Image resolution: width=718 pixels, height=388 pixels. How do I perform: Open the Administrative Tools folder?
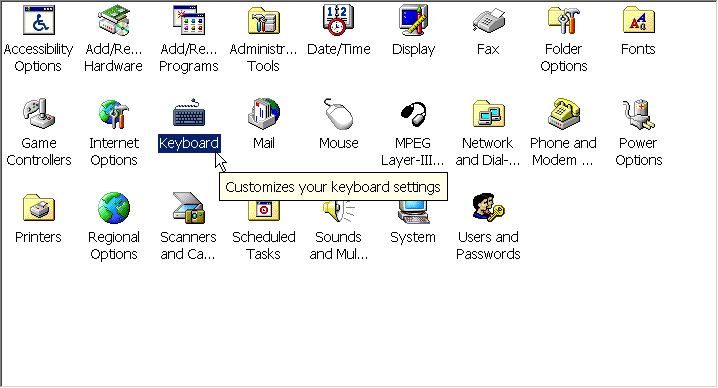263,20
